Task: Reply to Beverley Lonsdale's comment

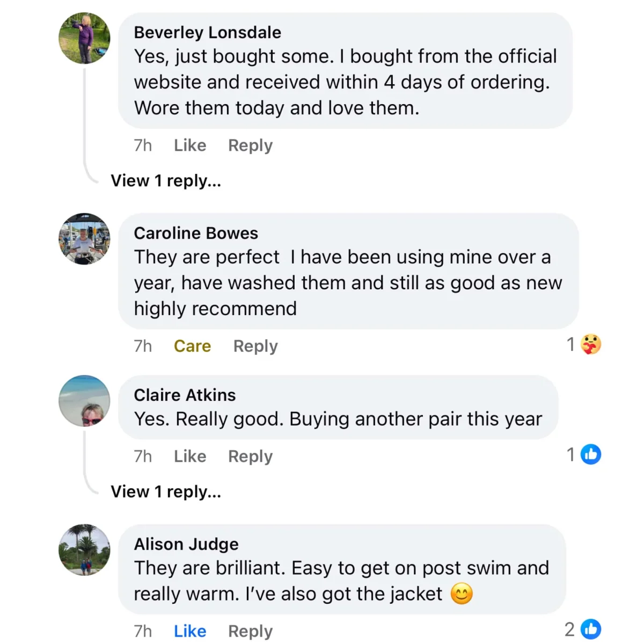Action: [x=250, y=145]
